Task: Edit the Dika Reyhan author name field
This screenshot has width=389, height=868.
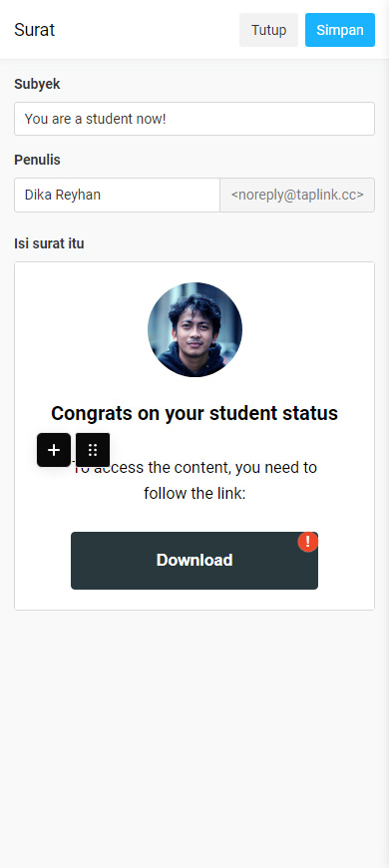Action: tap(118, 195)
